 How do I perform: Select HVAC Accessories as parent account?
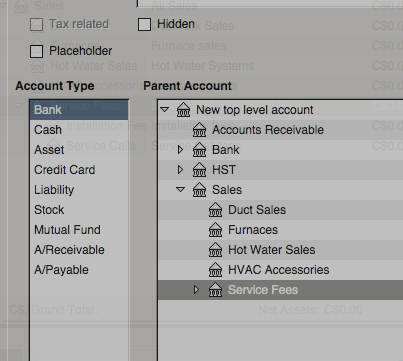tap(279, 270)
